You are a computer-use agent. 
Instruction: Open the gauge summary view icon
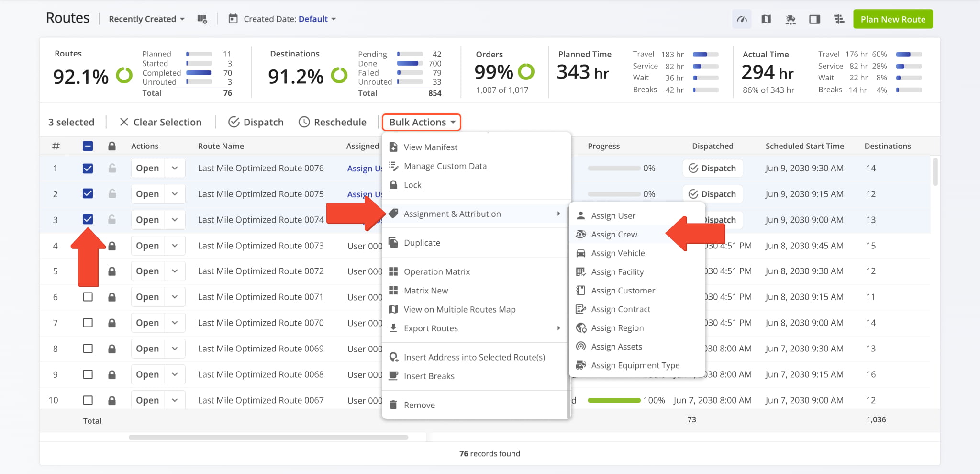click(x=742, y=19)
